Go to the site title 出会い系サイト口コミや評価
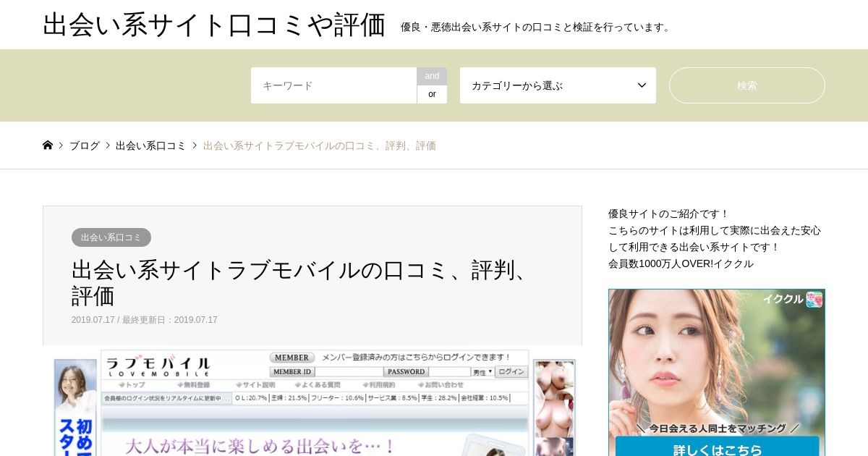The image size is (868, 456). click(x=214, y=25)
